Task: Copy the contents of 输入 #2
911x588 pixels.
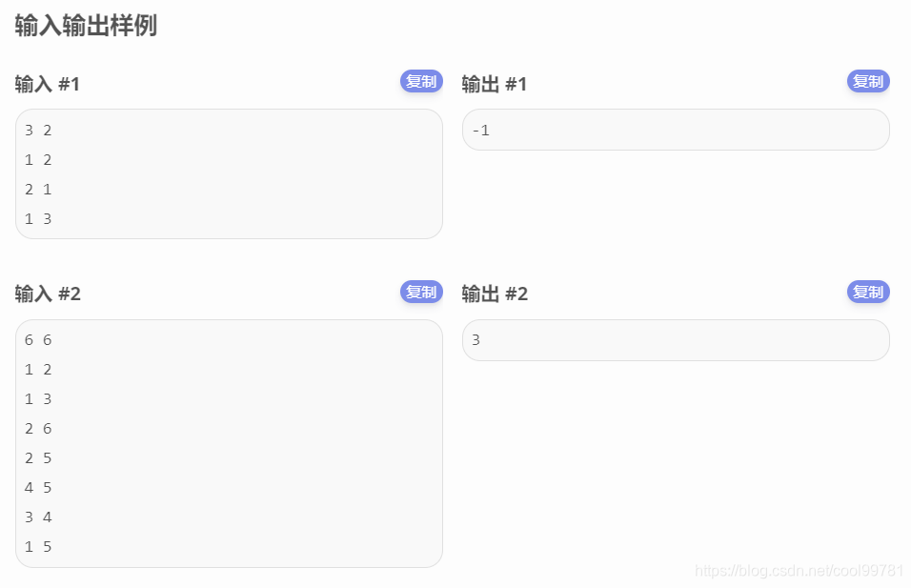Action: pyautogui.click(x=421, y=292)
